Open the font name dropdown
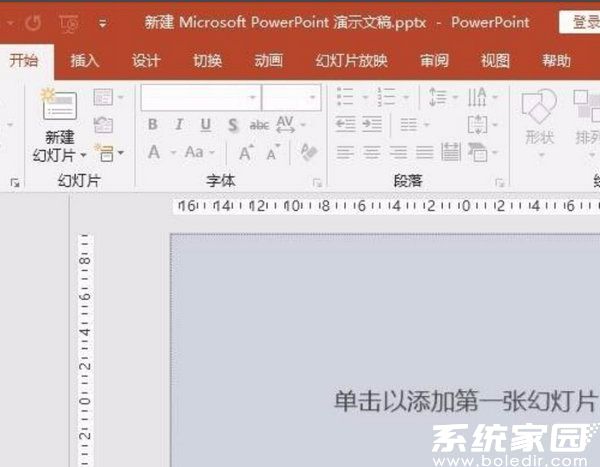This screenshot has width=600, height=467. (x=253, y=97)
